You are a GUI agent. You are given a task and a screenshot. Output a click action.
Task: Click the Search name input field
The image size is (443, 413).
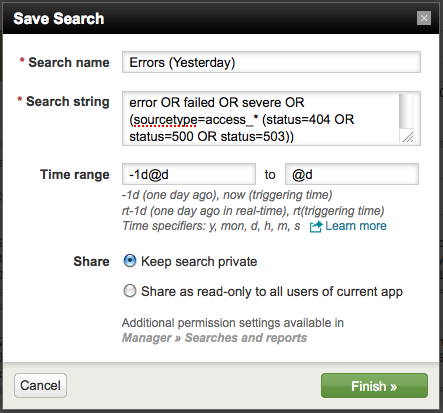pos(271,62)
